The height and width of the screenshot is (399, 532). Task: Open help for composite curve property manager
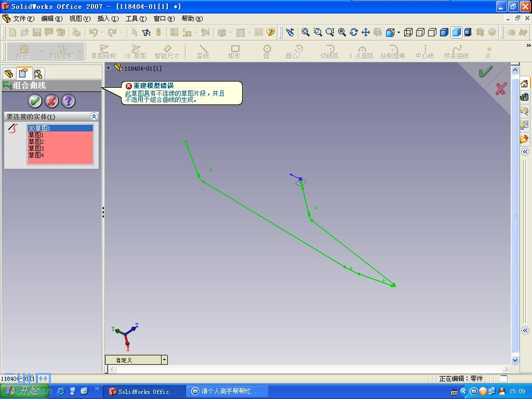pyautogui.click(x=68, y=101)
